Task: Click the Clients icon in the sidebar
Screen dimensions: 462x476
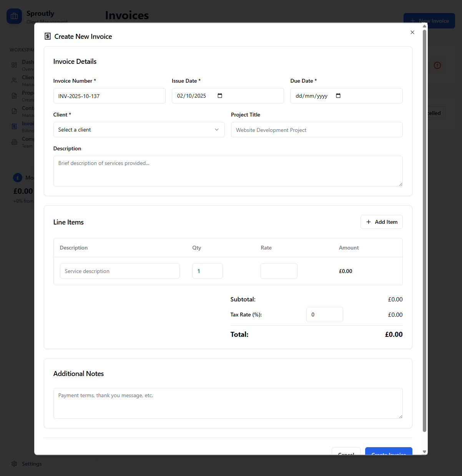Action: (14, 80)
